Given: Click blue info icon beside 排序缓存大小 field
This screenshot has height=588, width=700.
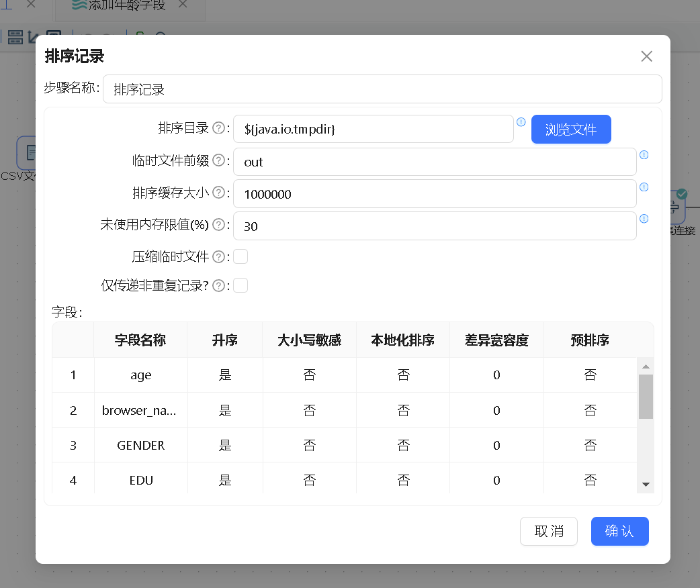Looking at the screenshot, I should coord(644,187).
